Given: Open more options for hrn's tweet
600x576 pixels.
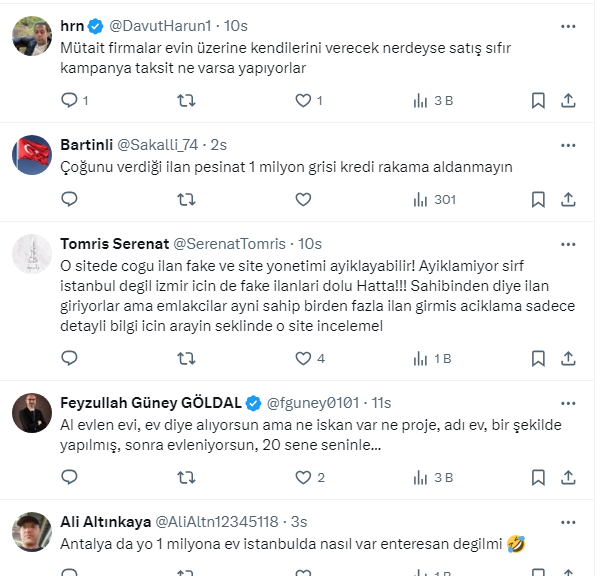Looking at the screenshot, I should 568,27.
